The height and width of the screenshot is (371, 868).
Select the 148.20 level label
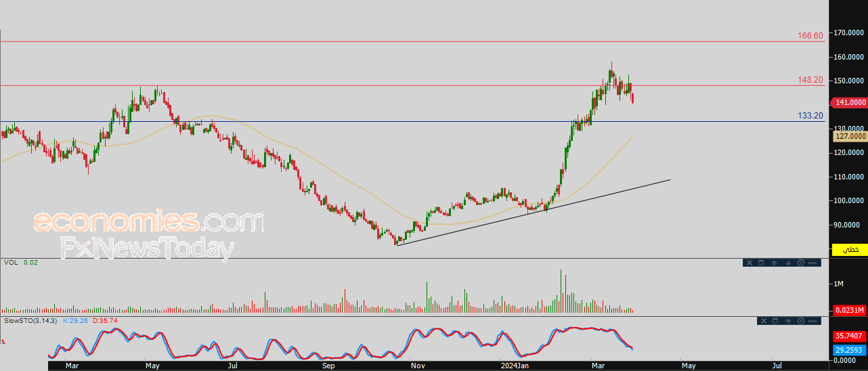pos(810,79)
